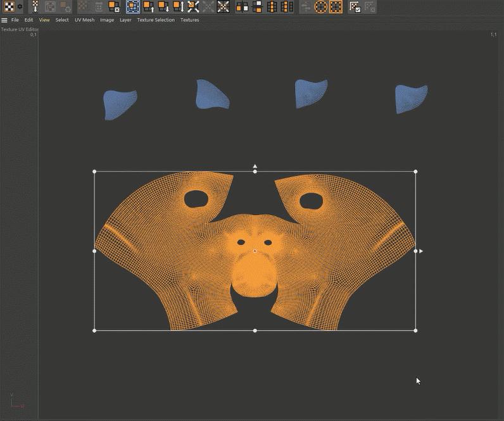Open the gear settings next to checkerboard icon

tap(20, 6)
